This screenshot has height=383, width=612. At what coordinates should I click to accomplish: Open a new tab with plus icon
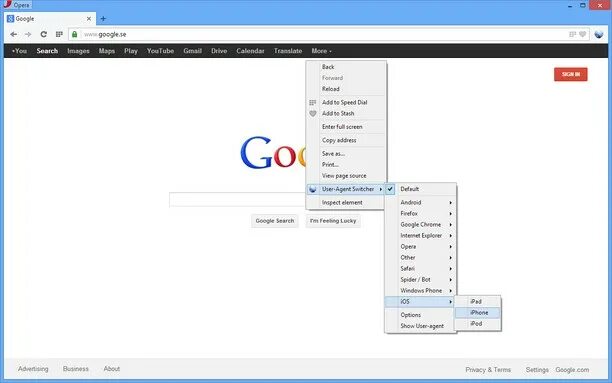(x=103, y=18)
